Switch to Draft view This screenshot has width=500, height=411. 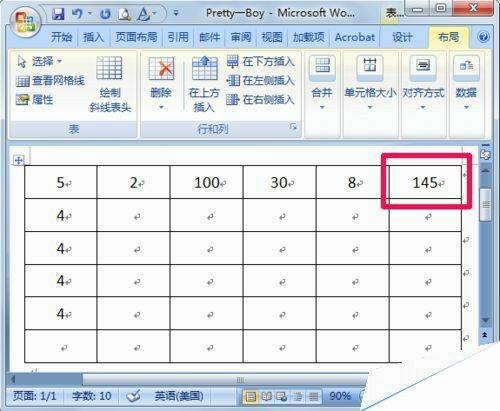point(313,396)
